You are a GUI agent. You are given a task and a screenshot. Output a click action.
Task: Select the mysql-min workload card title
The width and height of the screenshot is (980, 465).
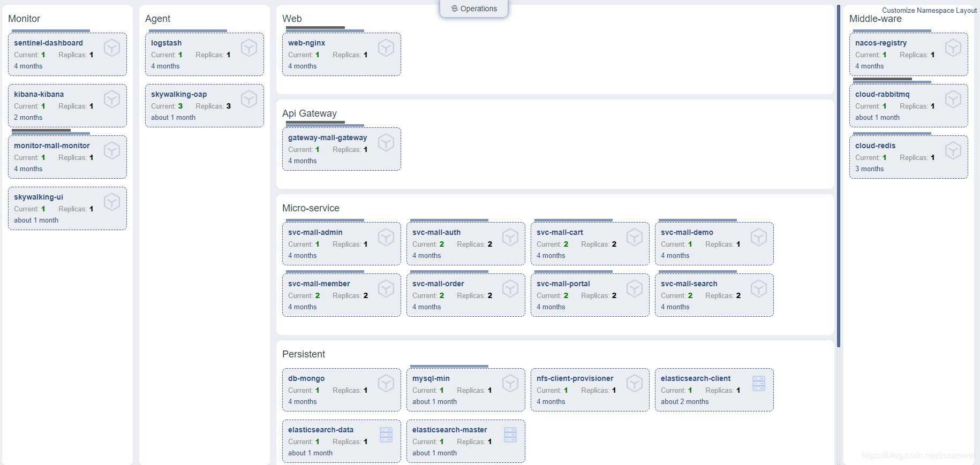point(431,378)
